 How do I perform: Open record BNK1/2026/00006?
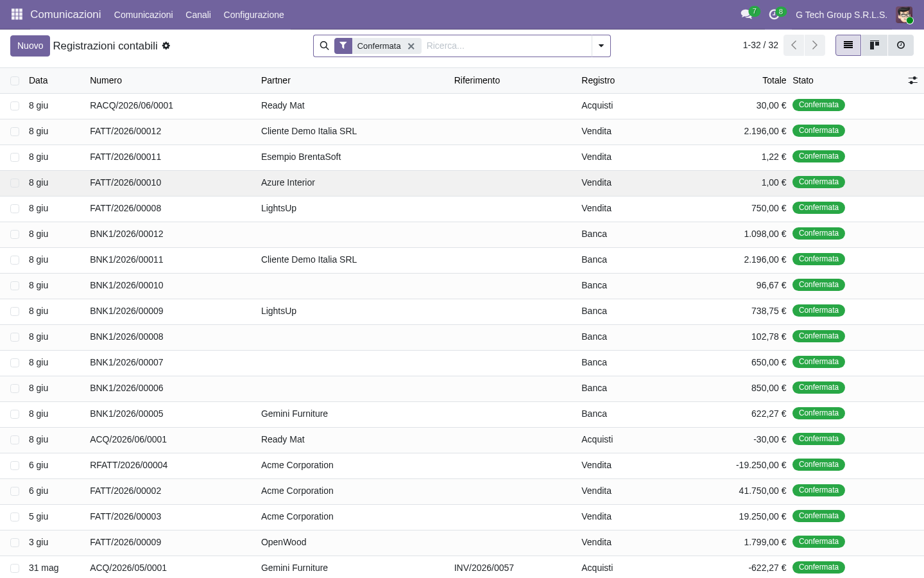(126, 388)
